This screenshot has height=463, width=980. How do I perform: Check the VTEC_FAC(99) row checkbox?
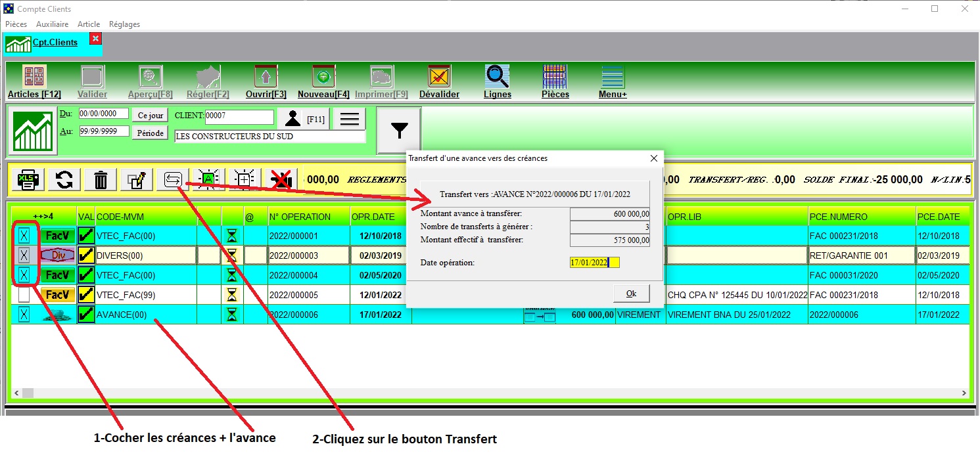24,295
